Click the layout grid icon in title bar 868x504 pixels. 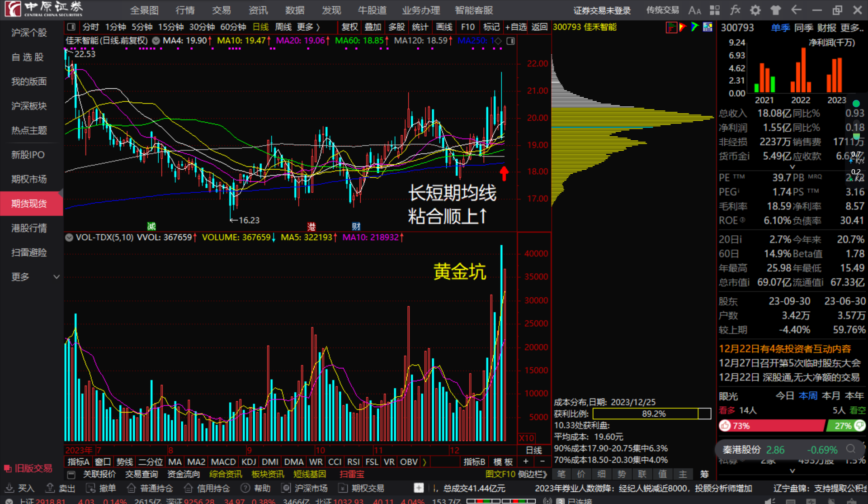click(714, 10)
